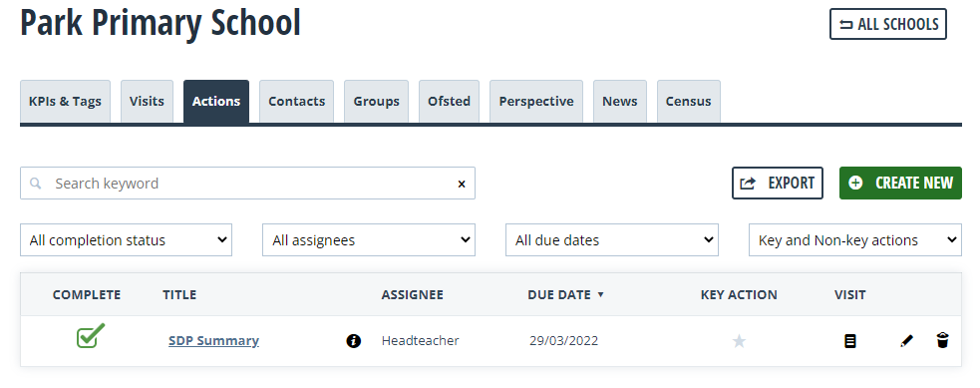Click the Create New button

[900, 184]
